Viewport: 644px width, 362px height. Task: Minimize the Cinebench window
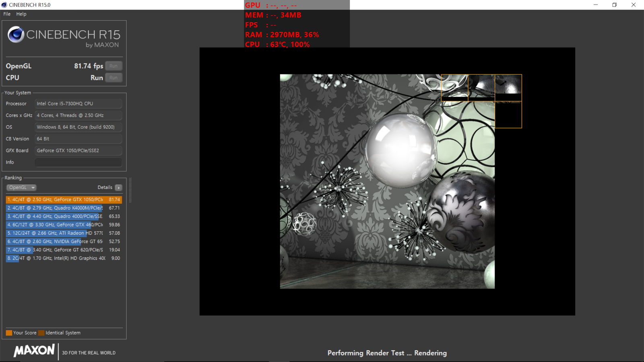tap(596, 5)
